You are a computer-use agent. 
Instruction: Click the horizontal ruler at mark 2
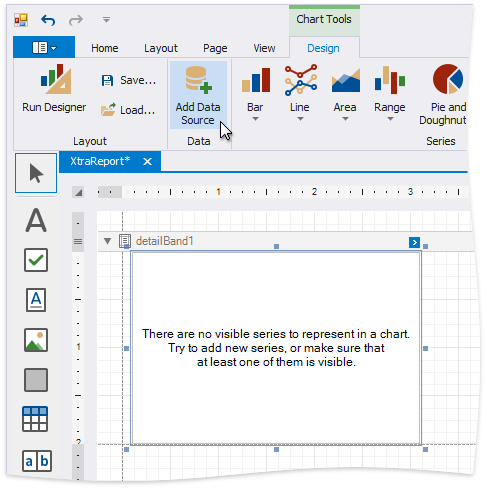[x=314, y=192]
